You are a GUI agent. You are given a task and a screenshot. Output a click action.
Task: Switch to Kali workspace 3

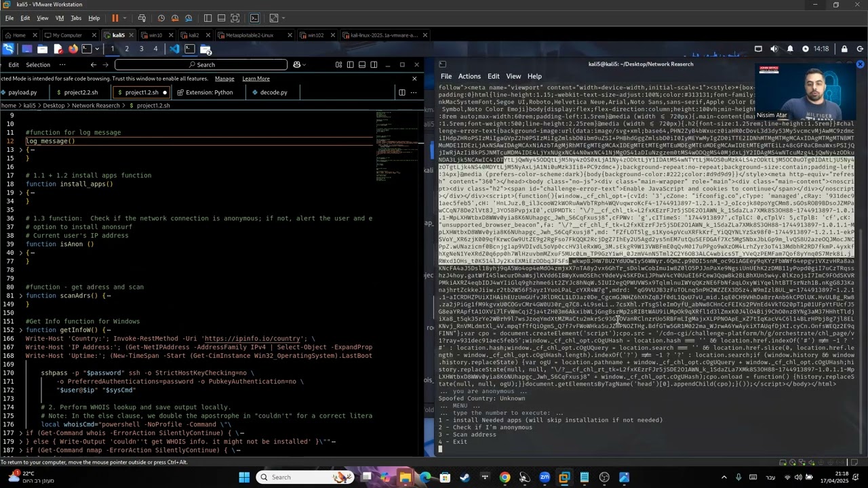(141, 49)
